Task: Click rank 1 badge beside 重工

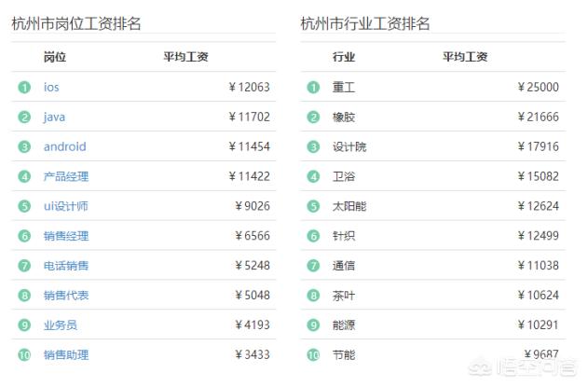Action: click(x=313, y=88)
